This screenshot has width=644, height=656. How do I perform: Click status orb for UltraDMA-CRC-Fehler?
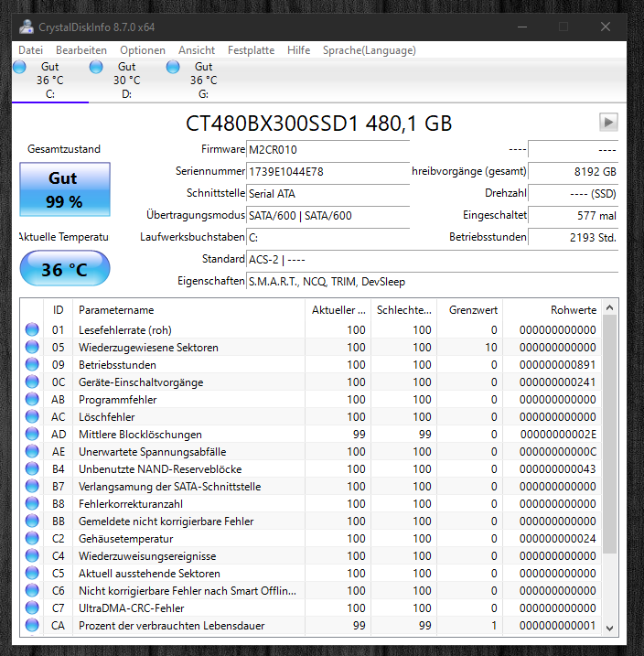click(x=32, y=608)
